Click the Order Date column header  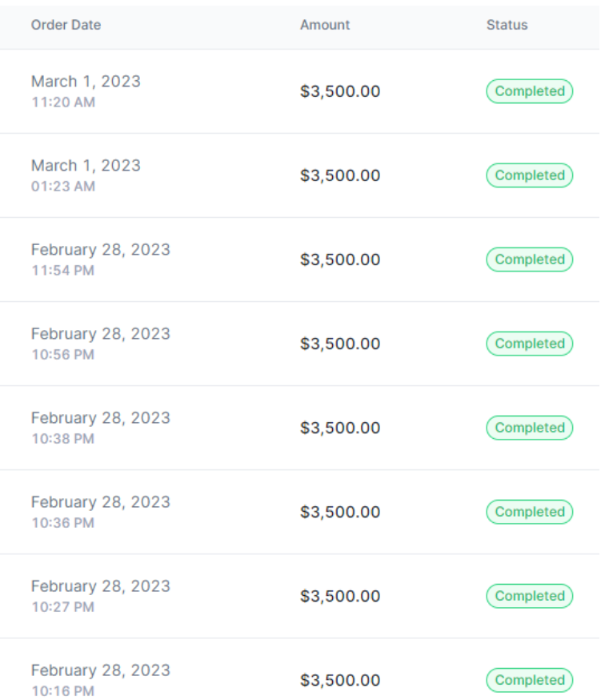(x=66, y=25)
